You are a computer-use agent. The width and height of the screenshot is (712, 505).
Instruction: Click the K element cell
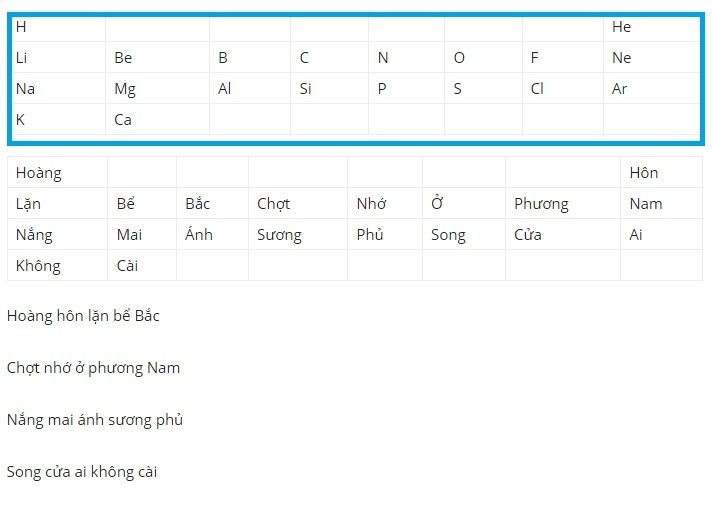click(58, 119)
